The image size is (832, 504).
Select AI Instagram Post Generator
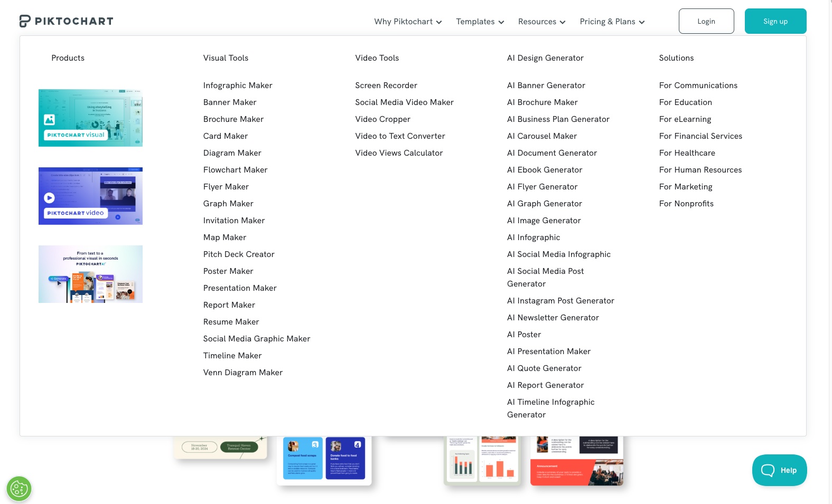(x=561, y=301)
